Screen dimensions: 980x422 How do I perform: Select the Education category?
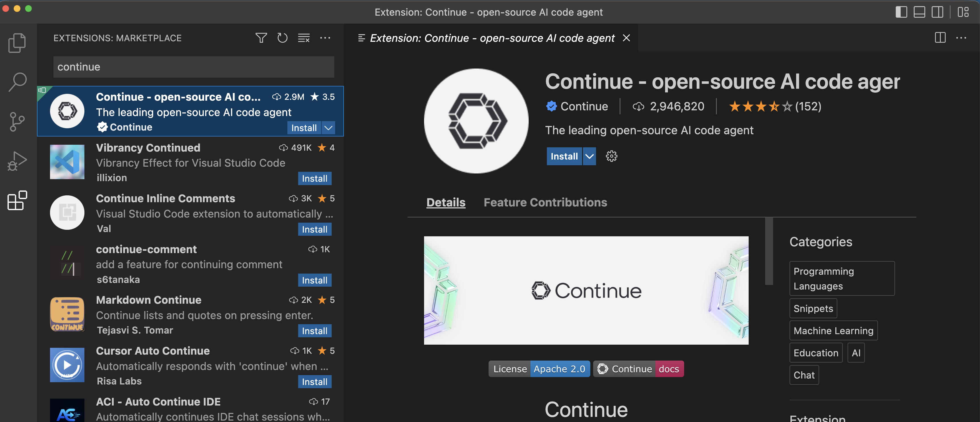816,353
